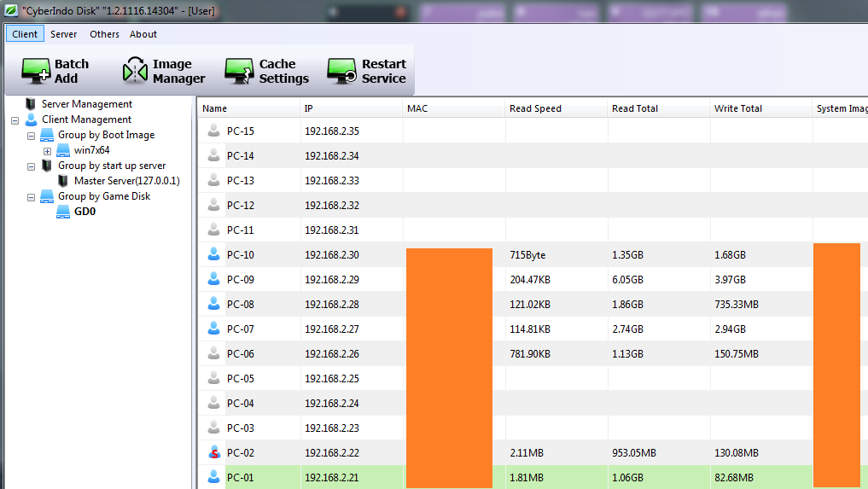868x489 pixels.
Task: Select the PC-13 row name
Action: tap(240, 181)
